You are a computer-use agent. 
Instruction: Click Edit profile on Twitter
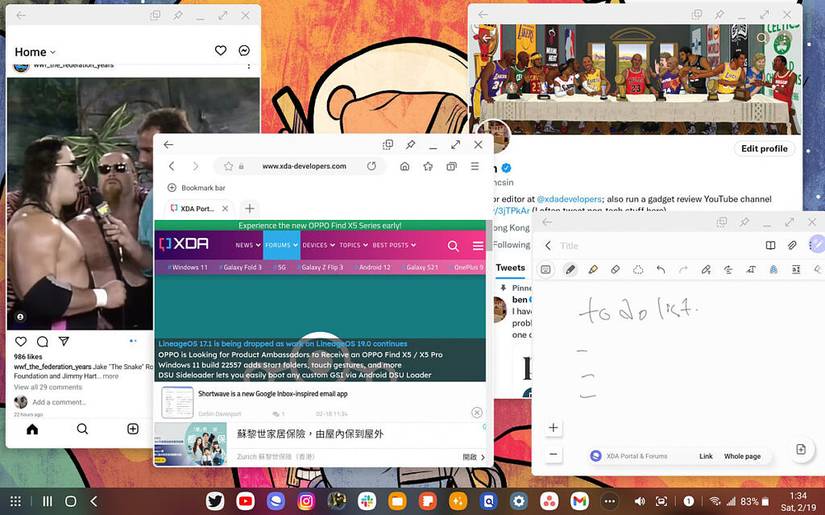(x=764, y=149)
